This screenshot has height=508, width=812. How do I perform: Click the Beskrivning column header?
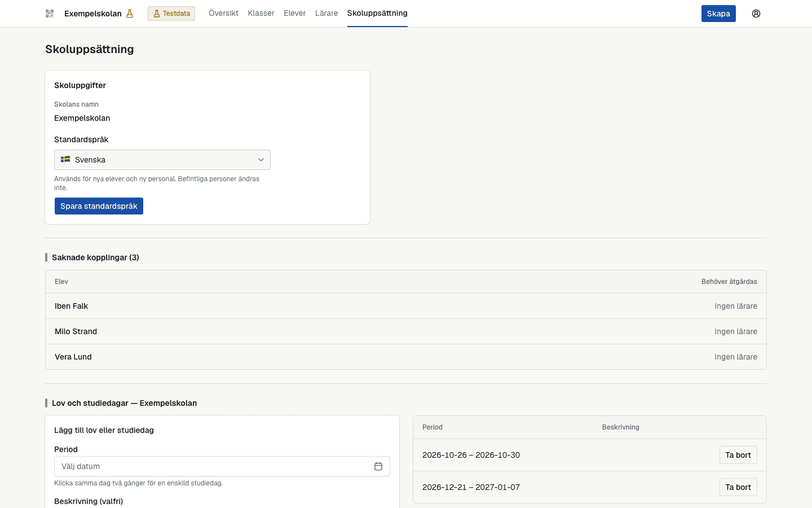click(x=621, y=427)
